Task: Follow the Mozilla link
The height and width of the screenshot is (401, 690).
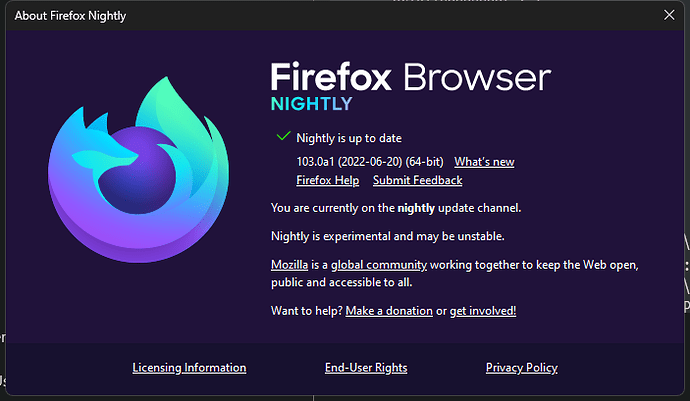Action: [x=289, y=265]
